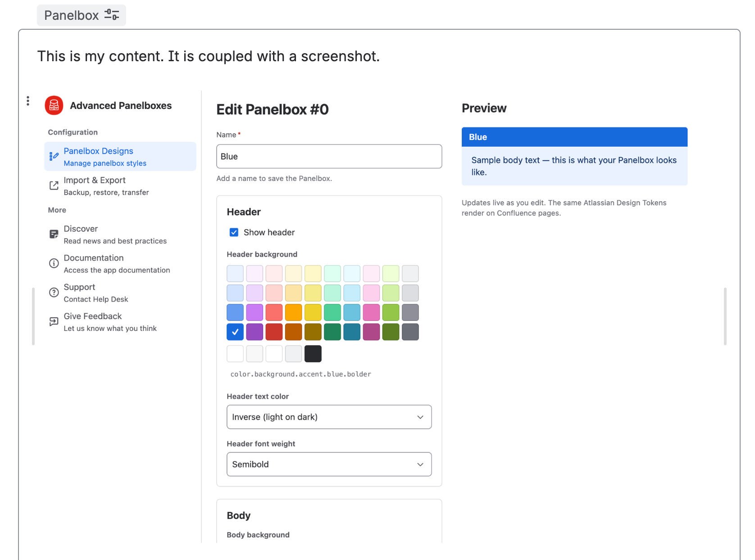Open the three-dot menu beside Advanced Panelboxes
755x560 pixels.
28,101
